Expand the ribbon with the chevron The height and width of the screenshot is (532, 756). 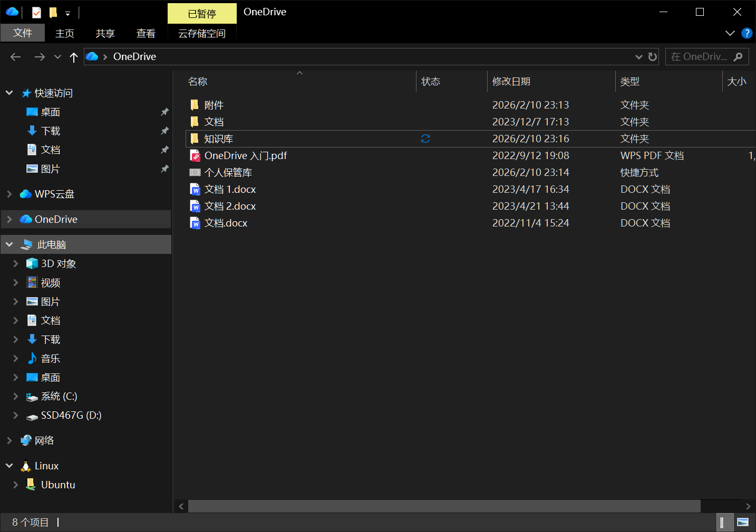point(730,33)
